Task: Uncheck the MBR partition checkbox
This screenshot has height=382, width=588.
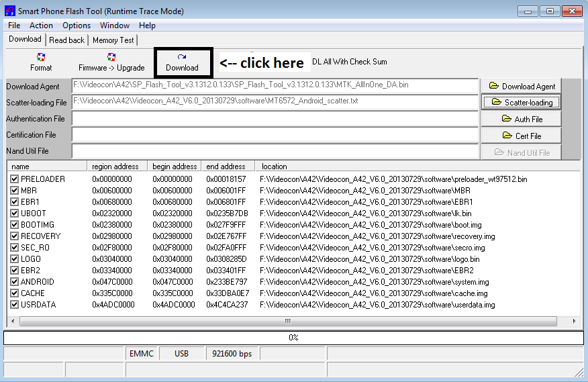Action: pyautogui.click(x=14, y=190)
